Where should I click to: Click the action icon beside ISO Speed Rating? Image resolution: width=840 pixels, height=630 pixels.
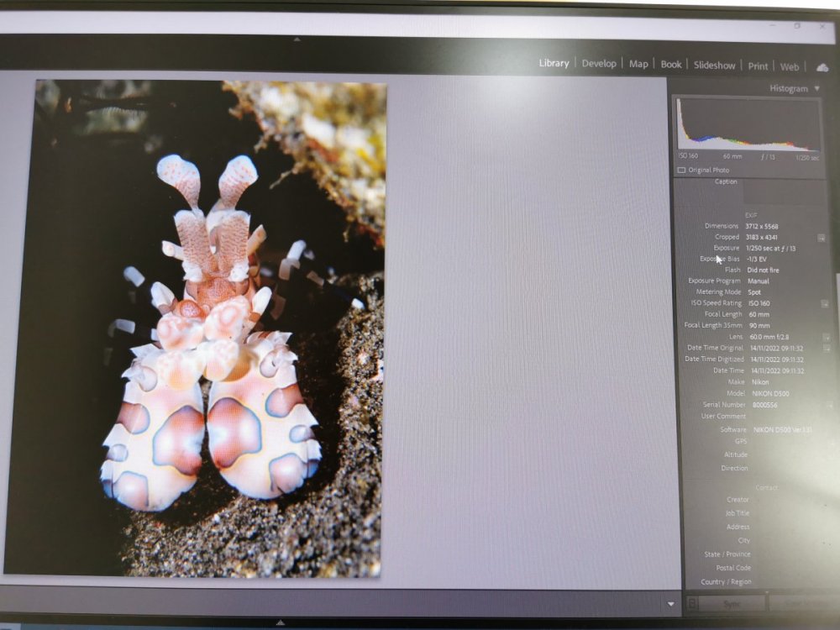pyautogui.click(x=825, y=304)
